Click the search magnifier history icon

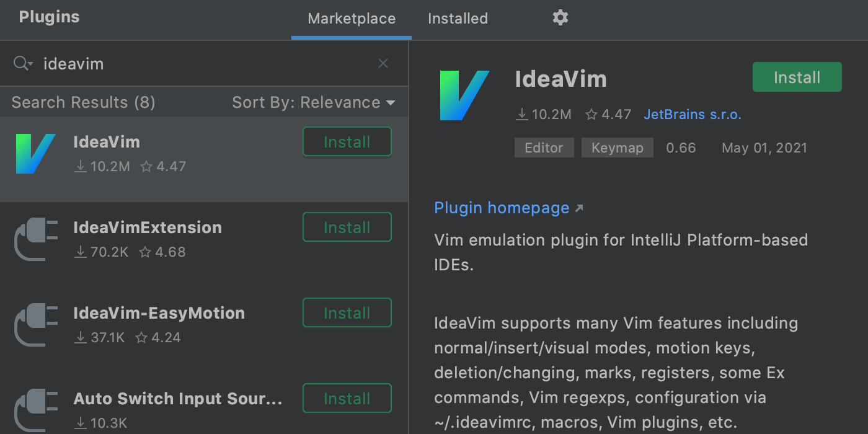click(x=23, y=63)
